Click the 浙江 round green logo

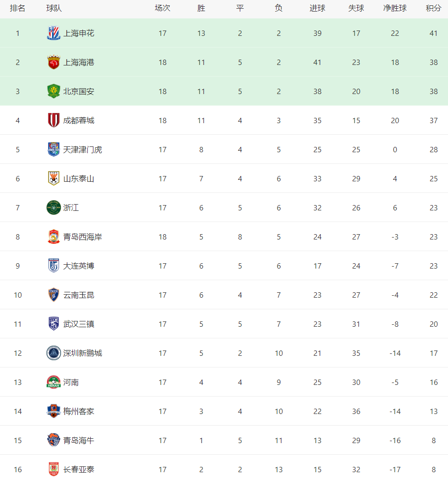pos(54,207)
